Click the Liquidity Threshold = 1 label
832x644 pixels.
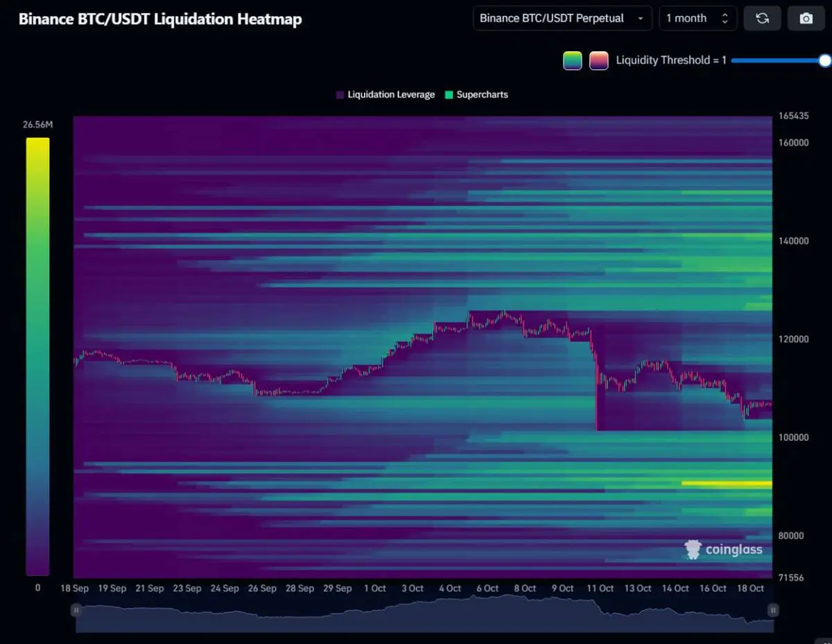[x=670, y=60]
